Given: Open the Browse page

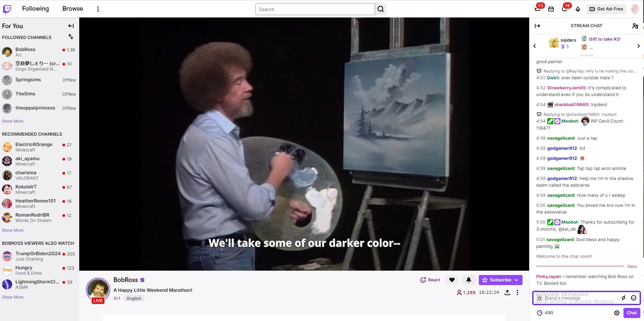Looking at the screenshot, I should tap(72, 8).
